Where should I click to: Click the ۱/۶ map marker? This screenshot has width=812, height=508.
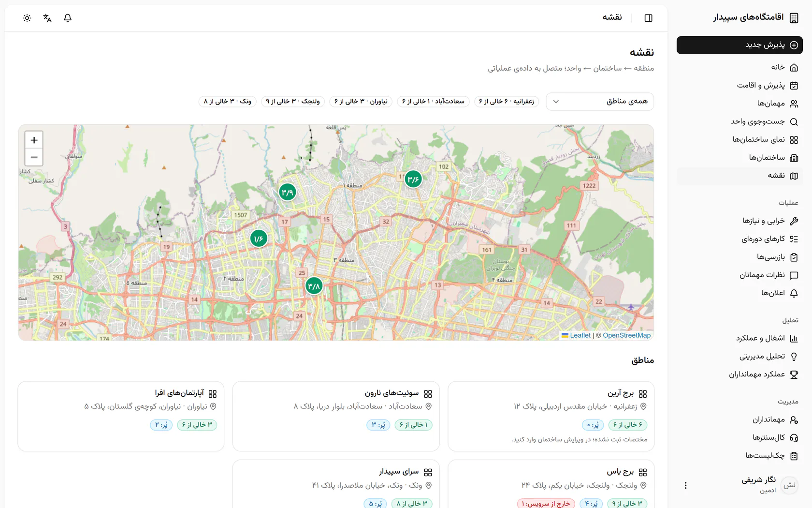click(x=259, y=239)
